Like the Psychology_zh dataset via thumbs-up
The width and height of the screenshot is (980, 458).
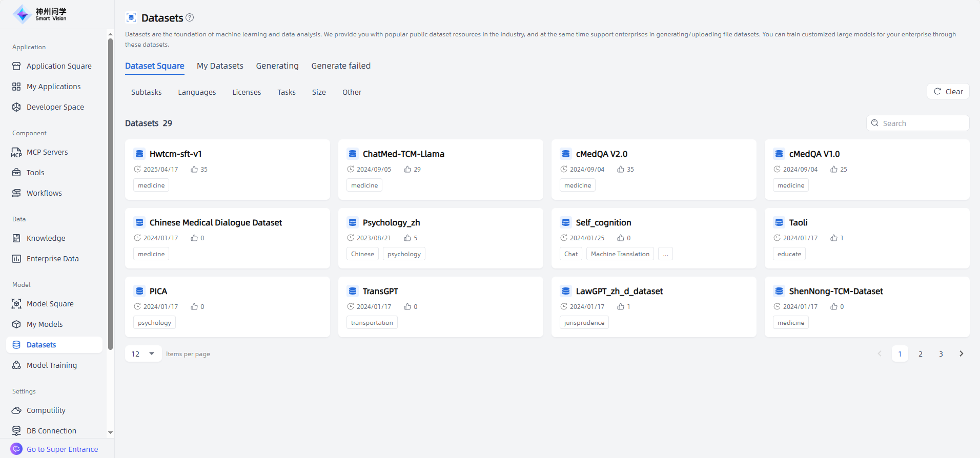(x=407, y=238)
